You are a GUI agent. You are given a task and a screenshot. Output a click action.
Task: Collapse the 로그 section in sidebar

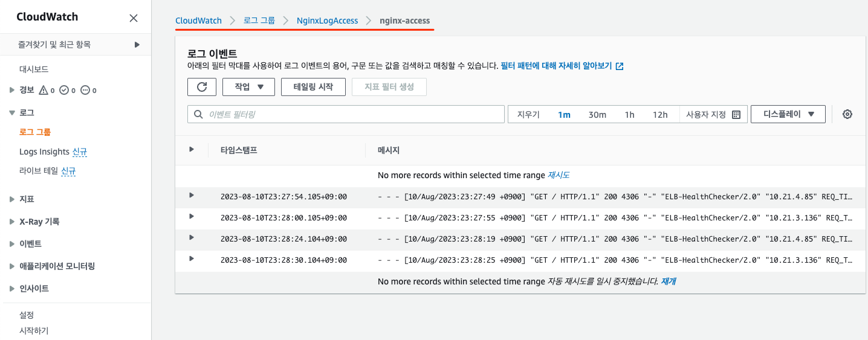pos(12,113)
